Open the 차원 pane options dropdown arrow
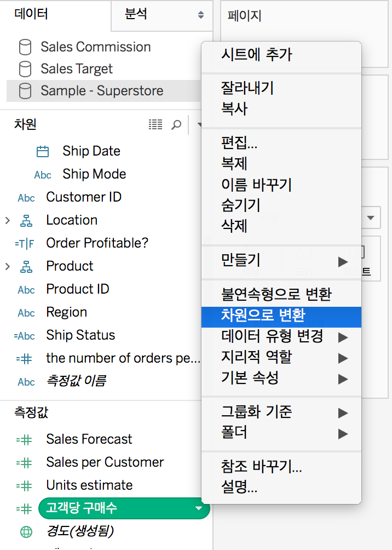 pyautogui.click(x=199, y=124)
